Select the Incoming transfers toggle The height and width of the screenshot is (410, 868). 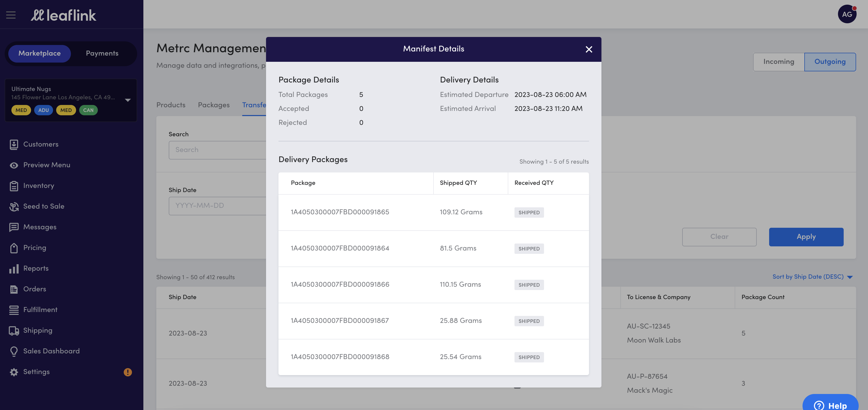pos(779,62)
